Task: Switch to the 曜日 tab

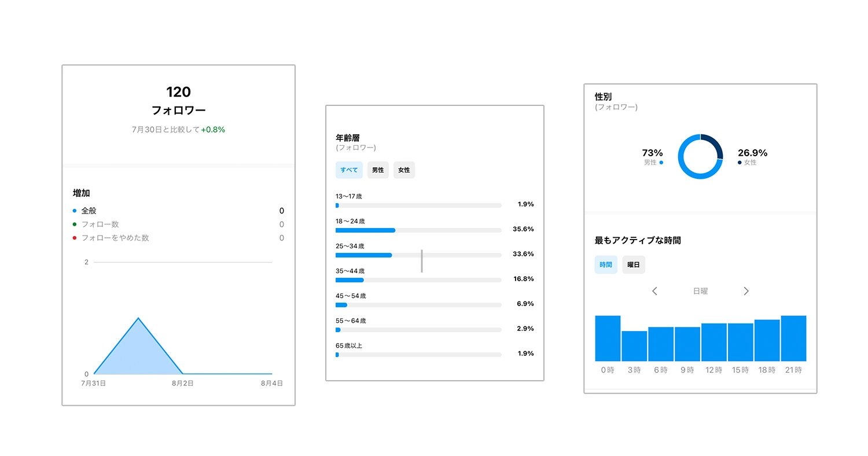Action: [634, 264]
